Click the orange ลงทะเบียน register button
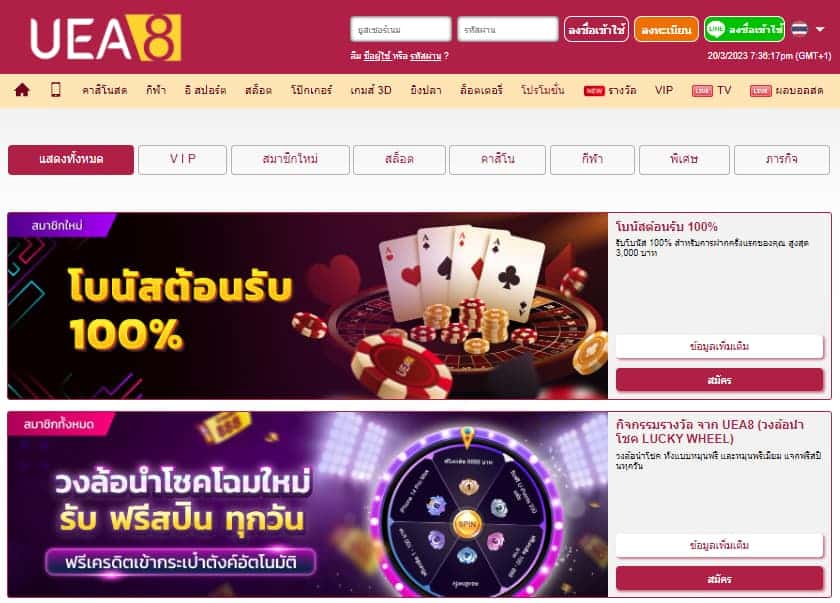Viewport: 840px width, 603px height. coord(666,29)
